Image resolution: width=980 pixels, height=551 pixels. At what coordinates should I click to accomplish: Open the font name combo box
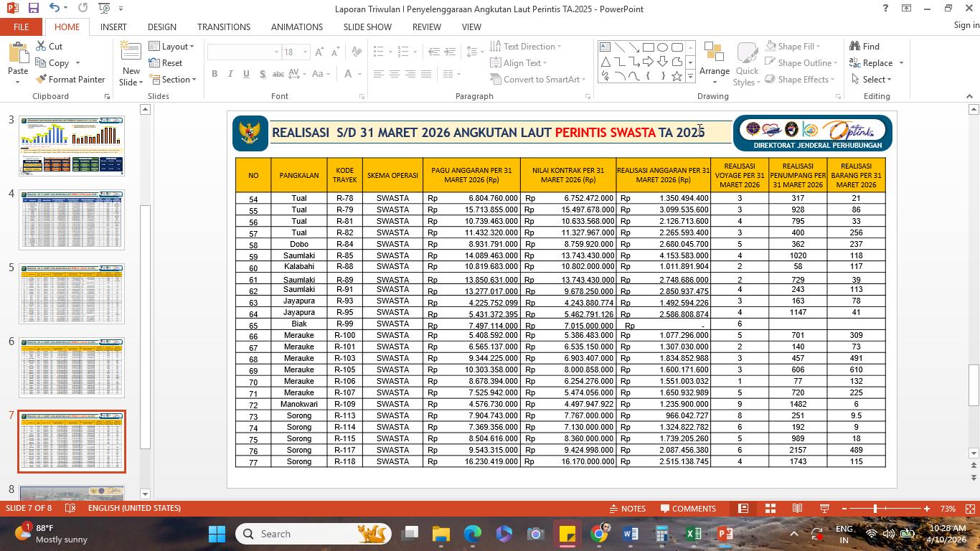tap(244, 52)
